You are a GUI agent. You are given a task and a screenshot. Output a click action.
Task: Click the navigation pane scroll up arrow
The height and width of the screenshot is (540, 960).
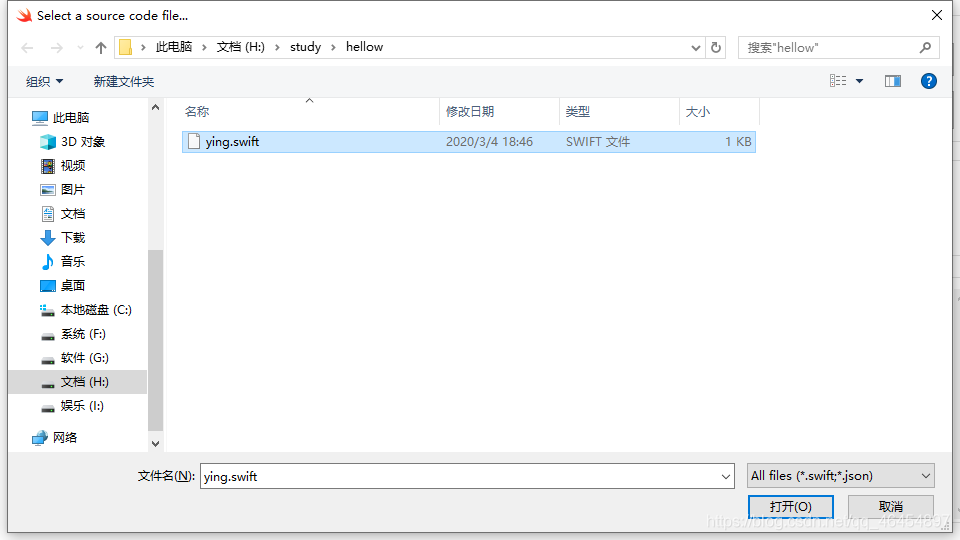coord(156,108)
